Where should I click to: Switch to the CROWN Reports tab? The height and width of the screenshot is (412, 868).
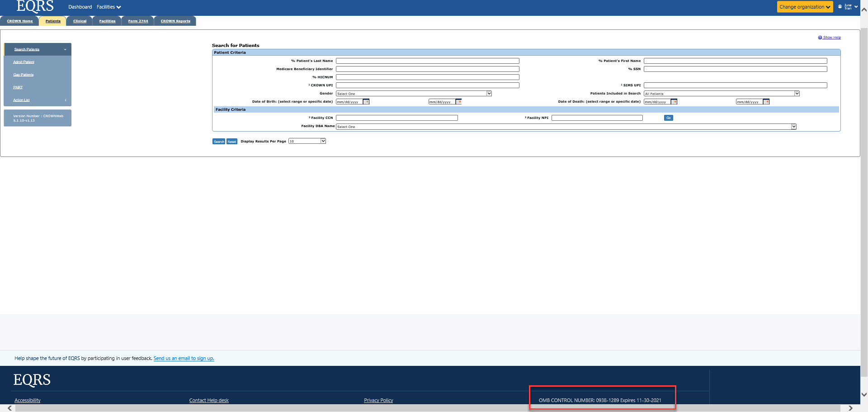tap(175, 21)
